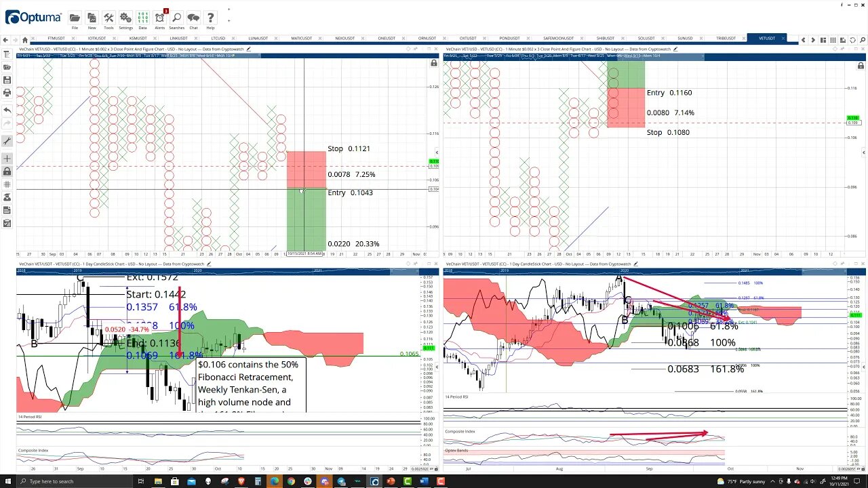Open the File menu icon
868x488 pixels.
75,18
